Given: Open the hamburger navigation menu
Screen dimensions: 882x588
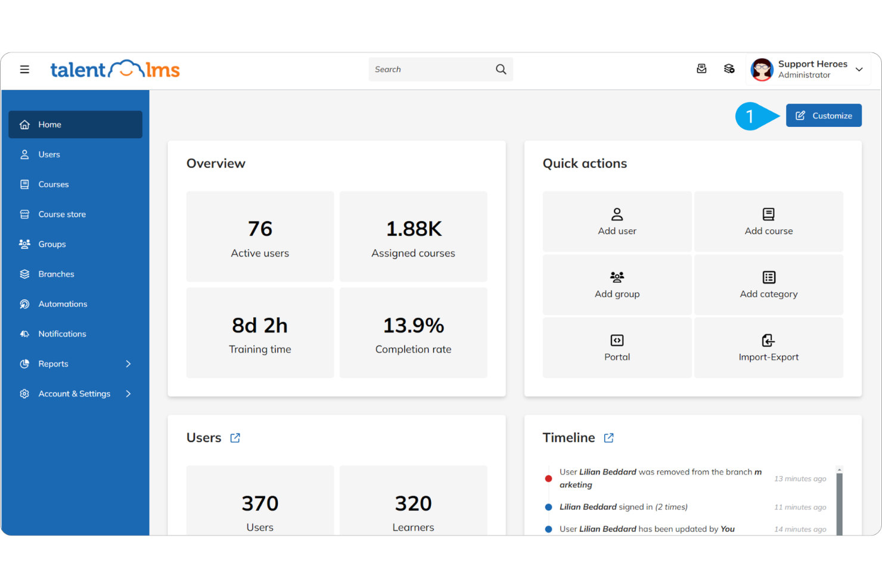Looking at the screenshot, I should 24,69.
